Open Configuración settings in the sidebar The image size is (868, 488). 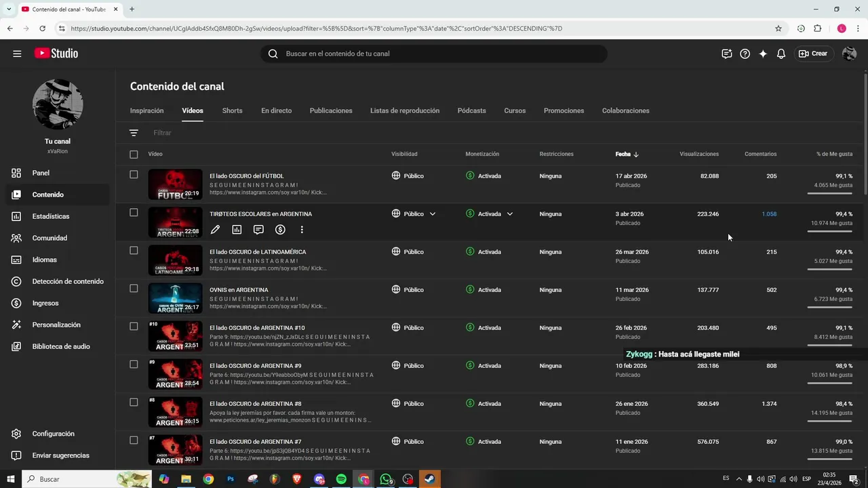coord(56,434)
